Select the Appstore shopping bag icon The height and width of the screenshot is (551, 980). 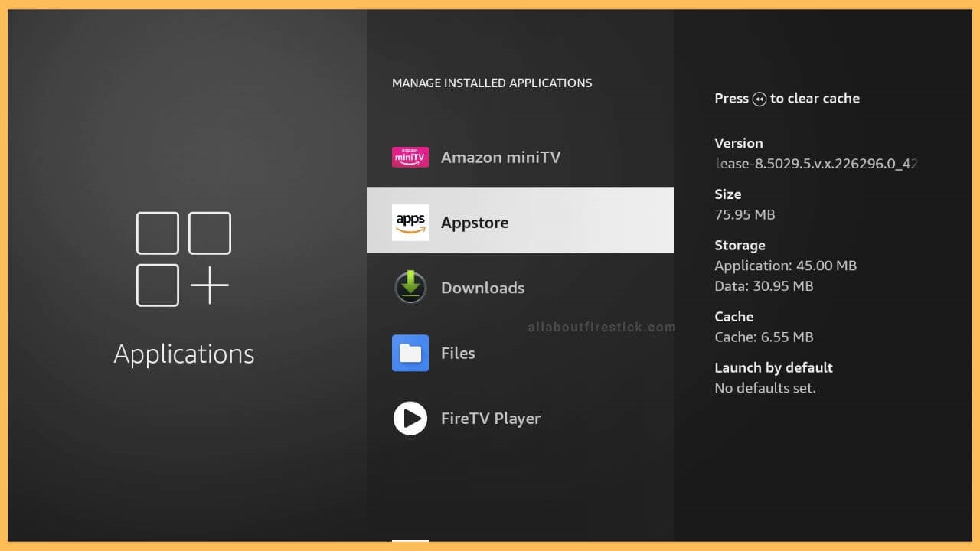coord(410,222)
